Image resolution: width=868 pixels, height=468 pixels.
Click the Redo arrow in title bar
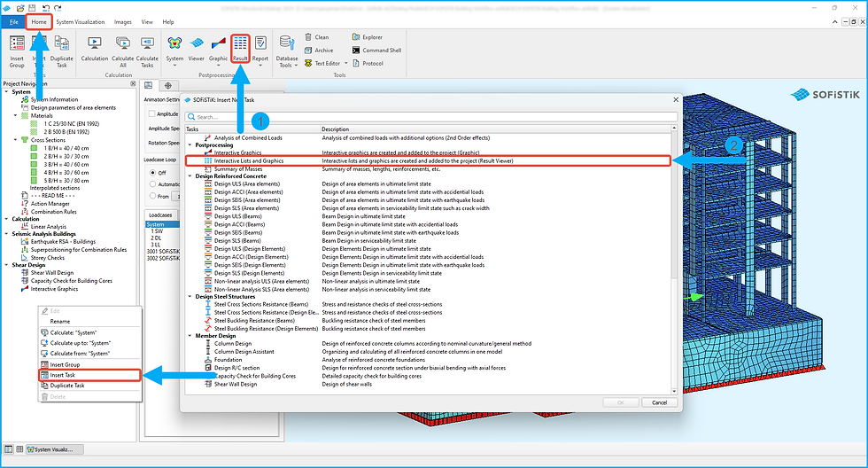click(58, 8)
